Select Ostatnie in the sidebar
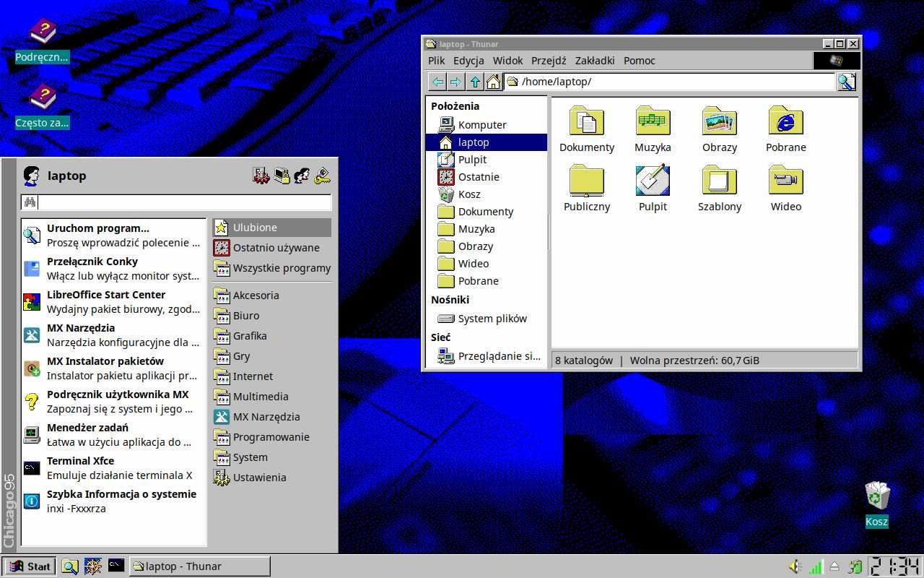 pos(487,177)
